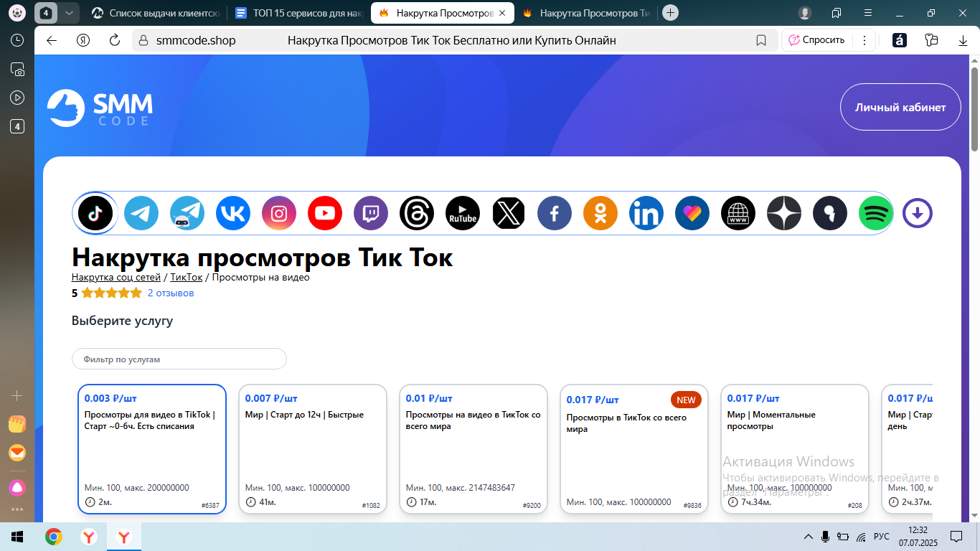Select the X (Twitter) service icon
980x551 pixels.
509,213
